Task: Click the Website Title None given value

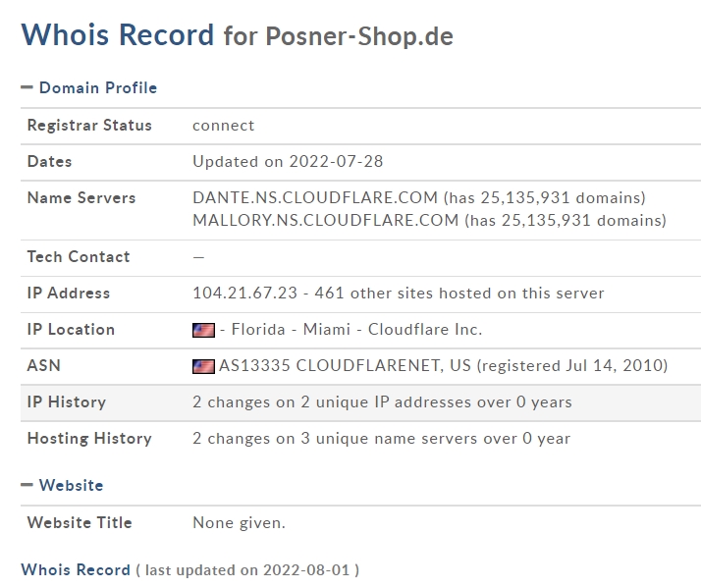Action: point(239,522)
